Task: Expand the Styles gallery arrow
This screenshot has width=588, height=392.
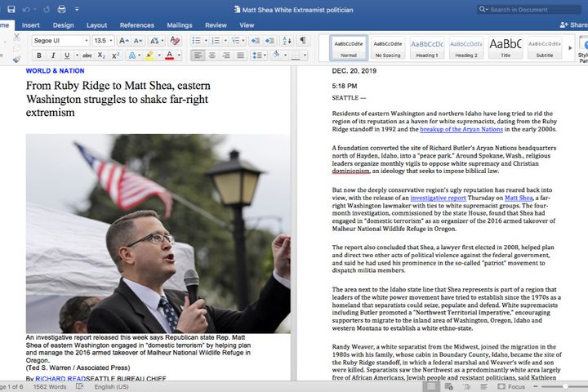Action: click(570, 48)
